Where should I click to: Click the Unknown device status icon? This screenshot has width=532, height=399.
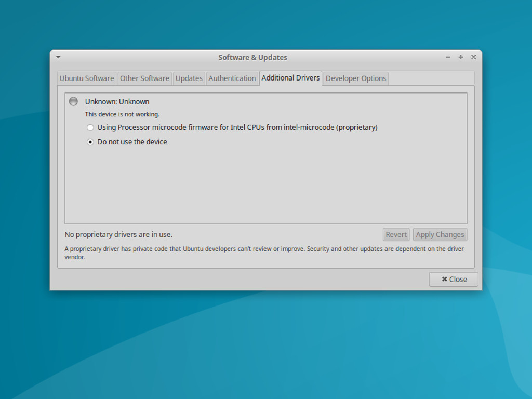73,101
